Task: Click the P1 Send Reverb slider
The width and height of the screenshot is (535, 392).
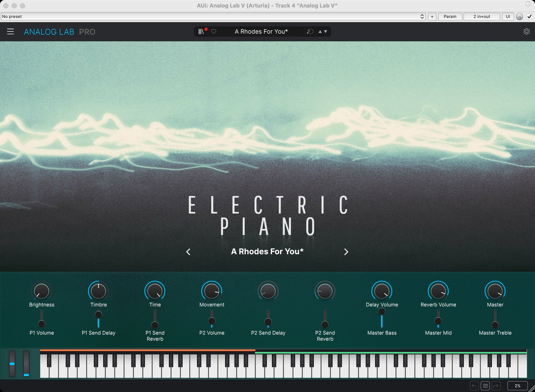Action: tap(155, 319)
